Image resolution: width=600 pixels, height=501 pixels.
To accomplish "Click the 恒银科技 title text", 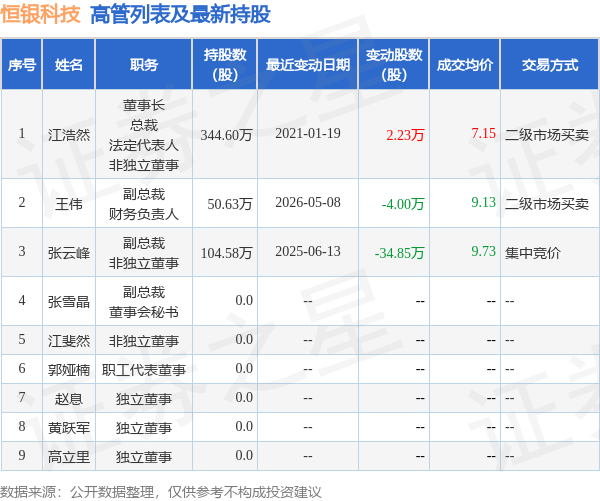I will coord(41,14).
